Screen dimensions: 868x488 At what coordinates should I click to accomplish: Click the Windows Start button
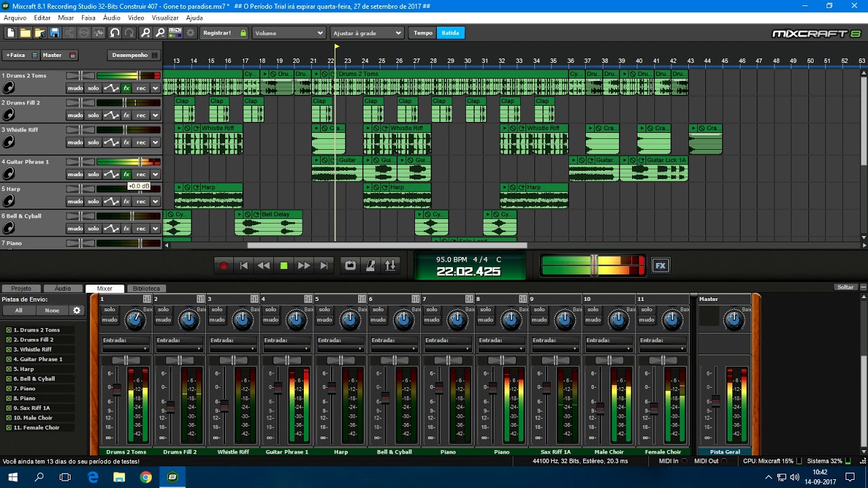point(13,477)
